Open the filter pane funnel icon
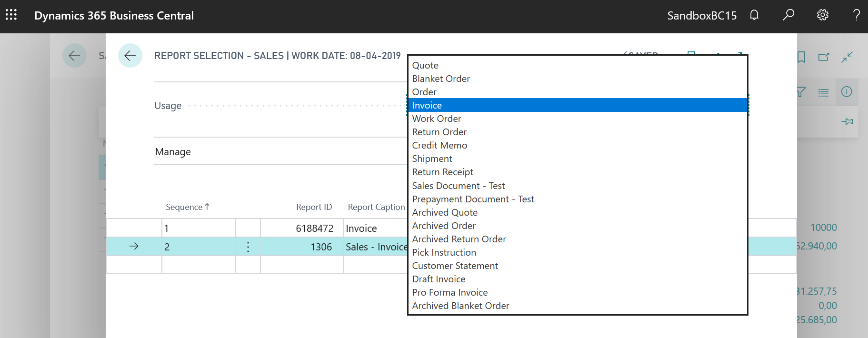 pyautogui.click(x=801, y=92)
